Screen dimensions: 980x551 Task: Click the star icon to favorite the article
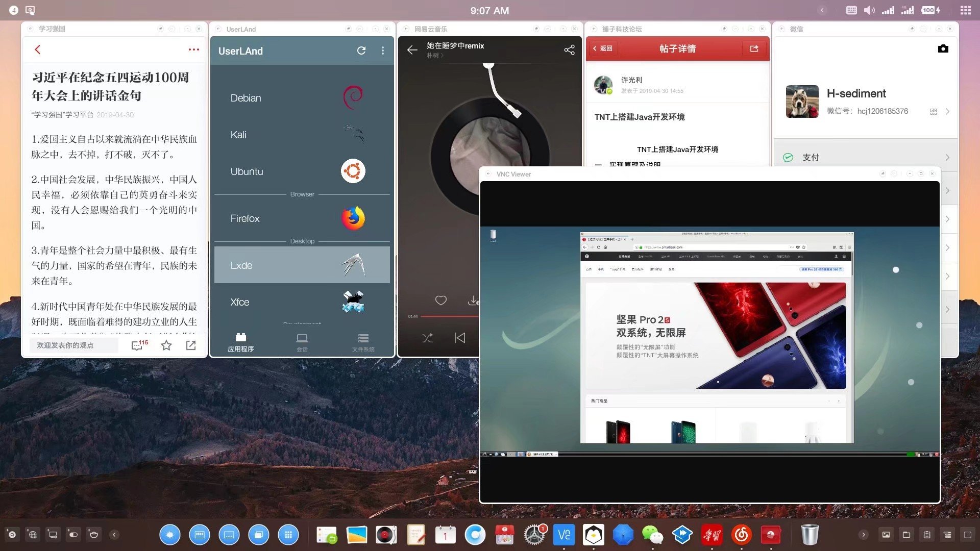click(x=166, y=345)
